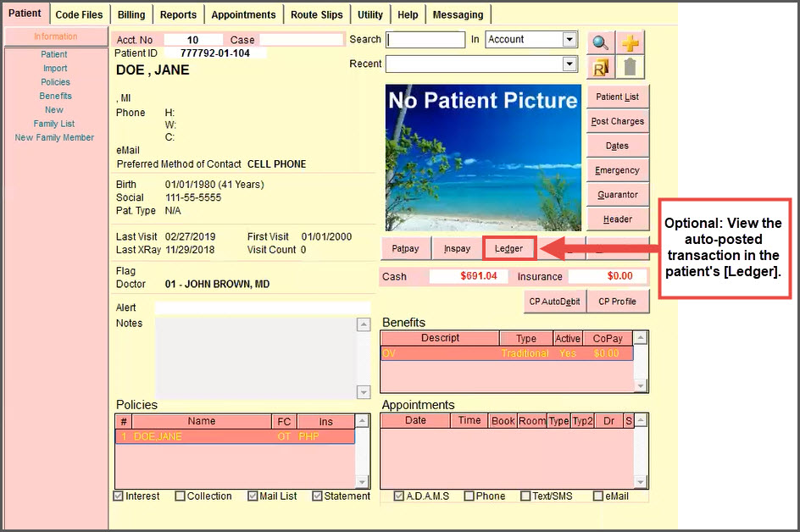Screen dimensions: 800x532
Task: Open the Billing tab
Action: (131, 14)
